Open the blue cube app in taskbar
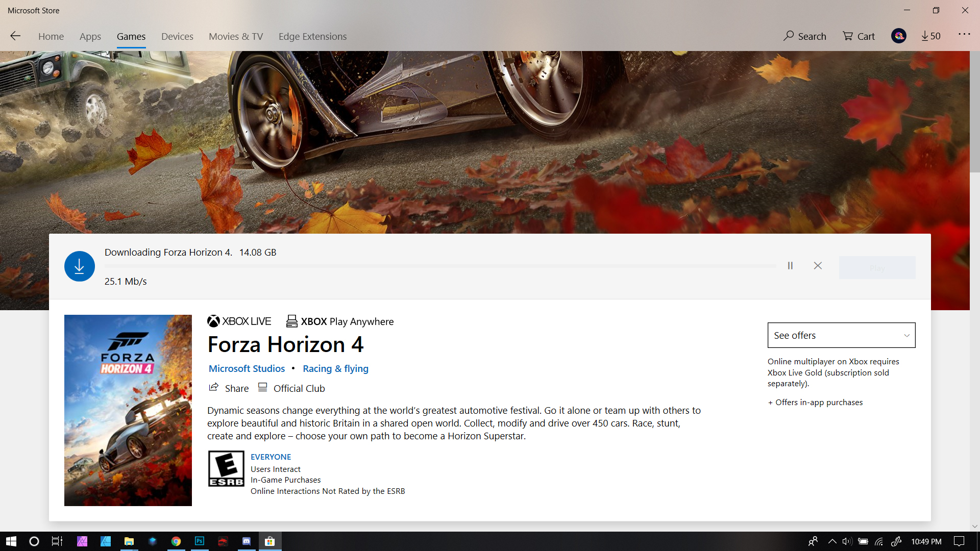The height and width of the screenshot is (551, 980). pyautogui.click(x=153, y=541)
